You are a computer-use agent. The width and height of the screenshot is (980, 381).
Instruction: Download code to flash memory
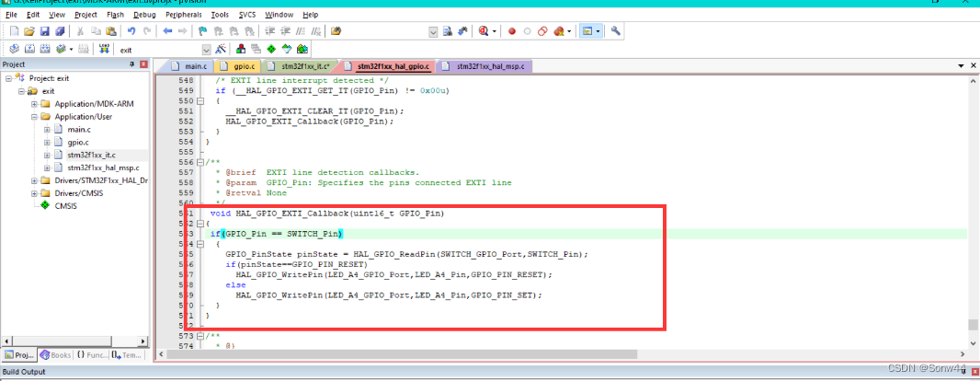[x=105, y=49]
